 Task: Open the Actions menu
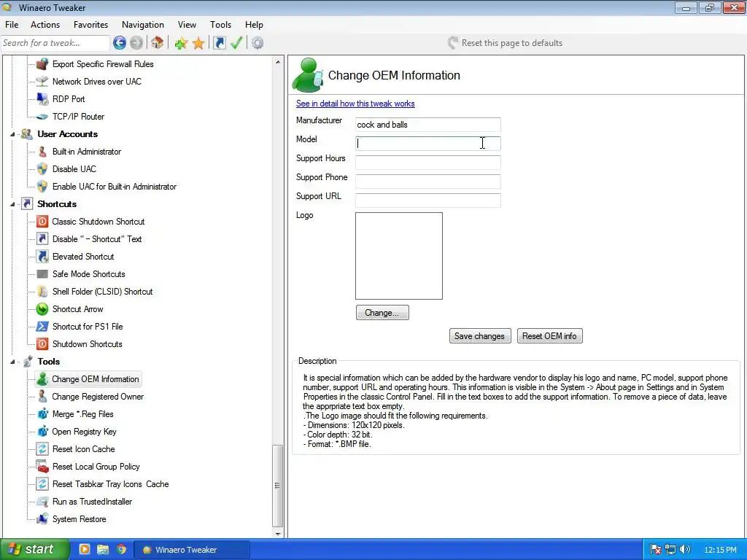pyautogui.click(x=45, y=25)
